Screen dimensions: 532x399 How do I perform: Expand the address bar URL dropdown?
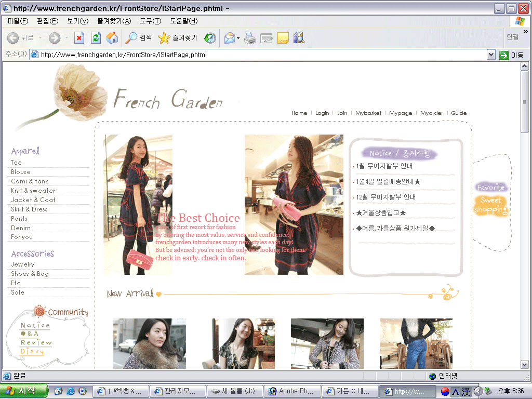click(x=491, y=55)
